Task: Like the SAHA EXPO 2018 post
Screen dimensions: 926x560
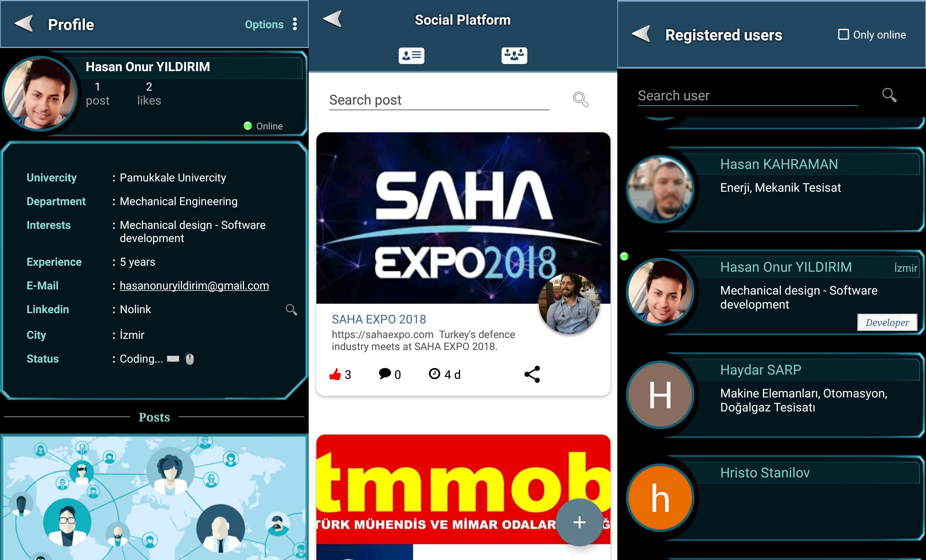Action: click(335, 374)
